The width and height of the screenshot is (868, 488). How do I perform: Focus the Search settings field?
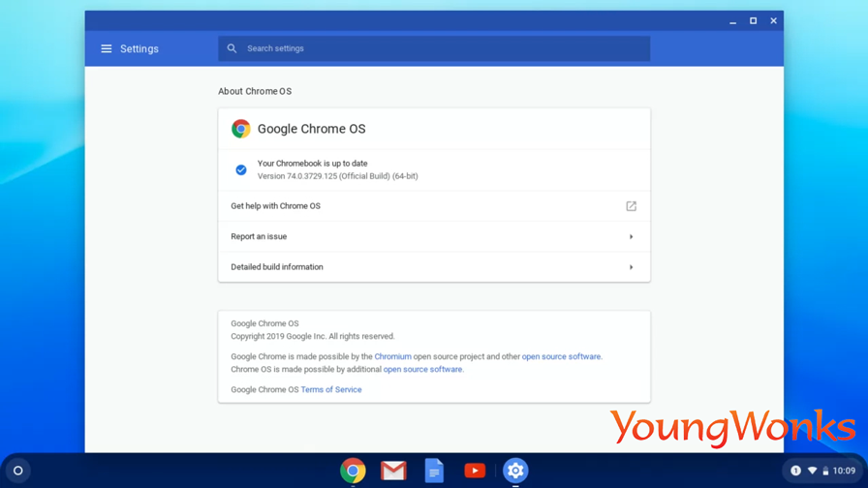[434, 48]
